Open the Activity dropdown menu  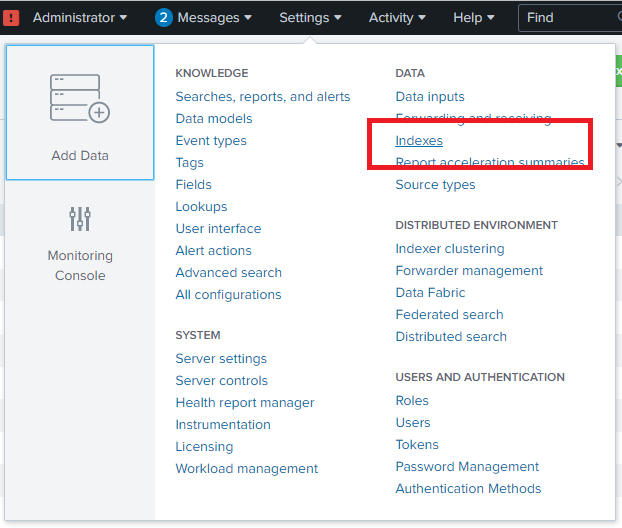(397, 17)
